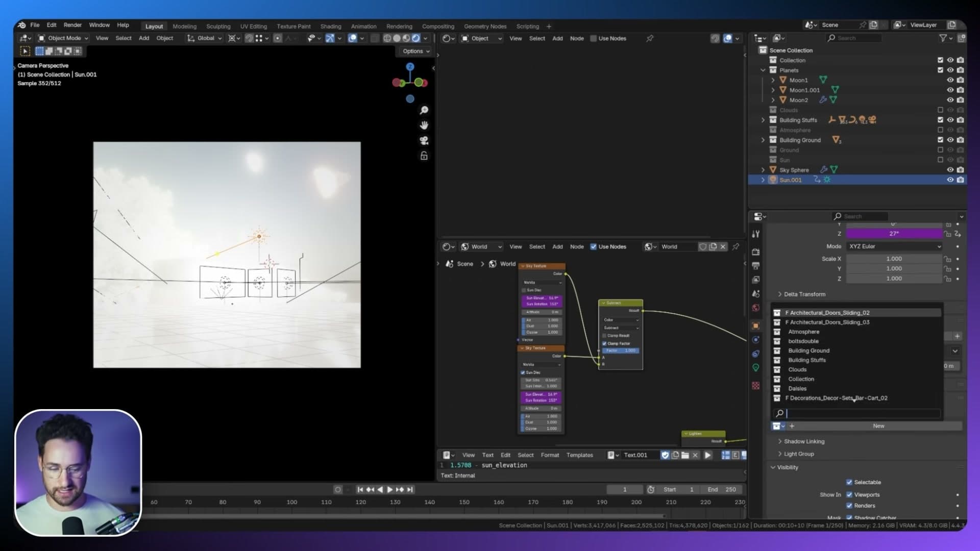Enable the Clamp Result checkbox

pos(604,336)
